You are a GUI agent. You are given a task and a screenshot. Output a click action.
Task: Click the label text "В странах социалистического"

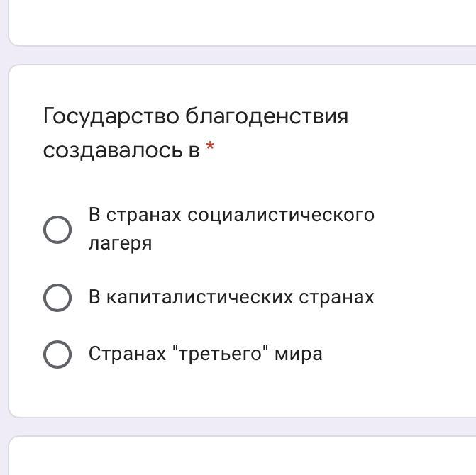tap(231, 215)
